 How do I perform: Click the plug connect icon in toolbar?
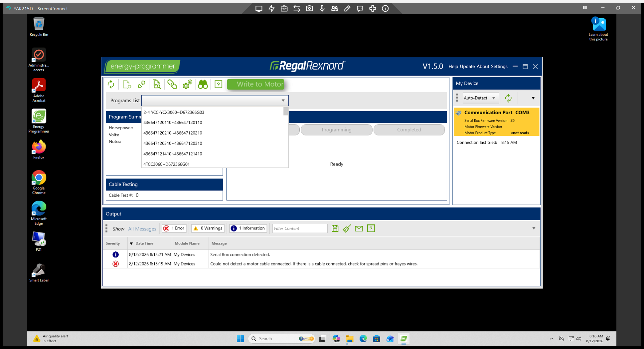(141, 85)
